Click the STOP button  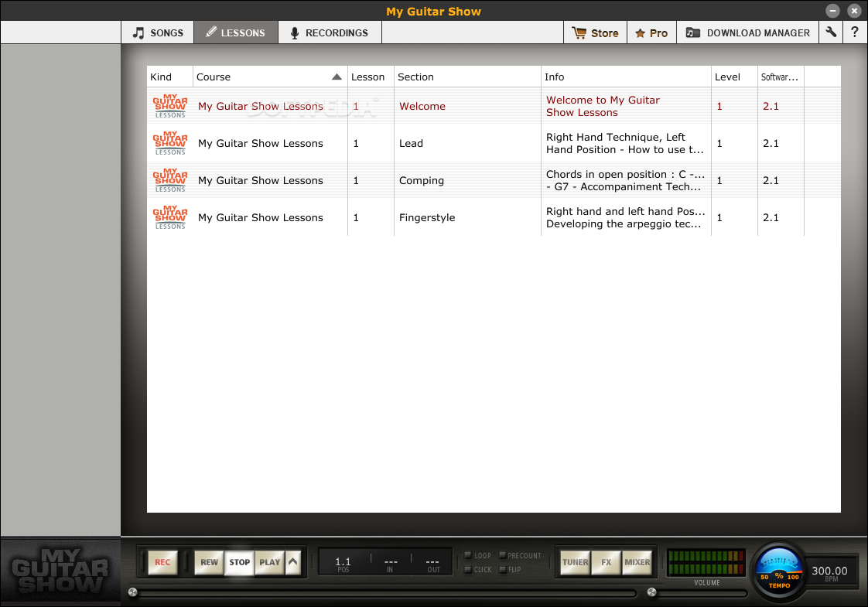(240, 562)
